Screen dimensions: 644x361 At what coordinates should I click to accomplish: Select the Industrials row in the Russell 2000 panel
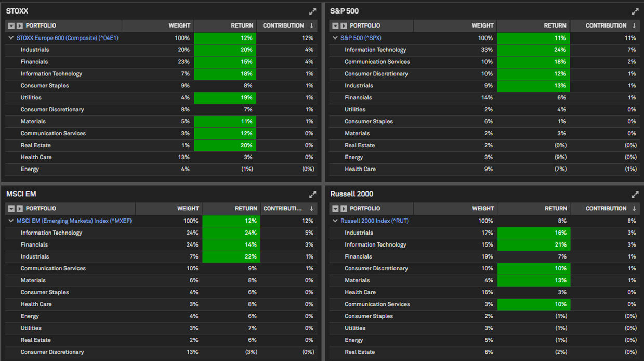coord(485,233)
